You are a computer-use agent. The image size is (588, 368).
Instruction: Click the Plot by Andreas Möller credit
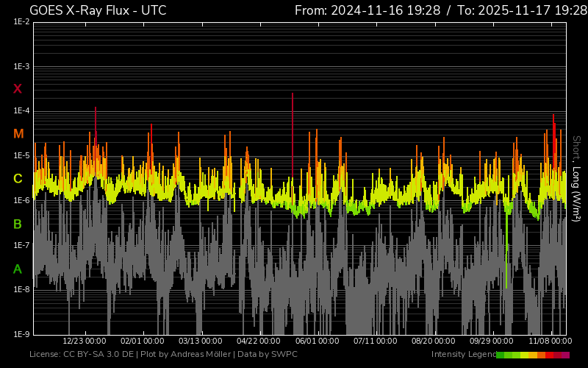point(187,355)
